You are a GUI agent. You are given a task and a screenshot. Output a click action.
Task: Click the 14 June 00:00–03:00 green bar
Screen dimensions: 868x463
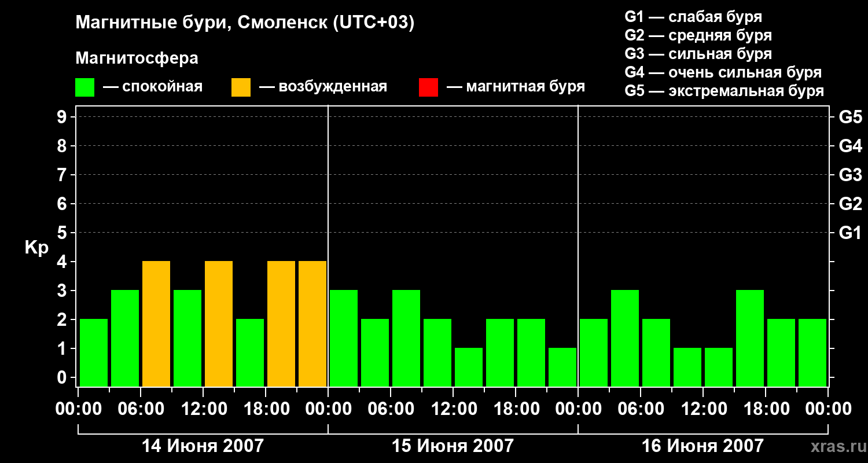click(x=94, y=352)
